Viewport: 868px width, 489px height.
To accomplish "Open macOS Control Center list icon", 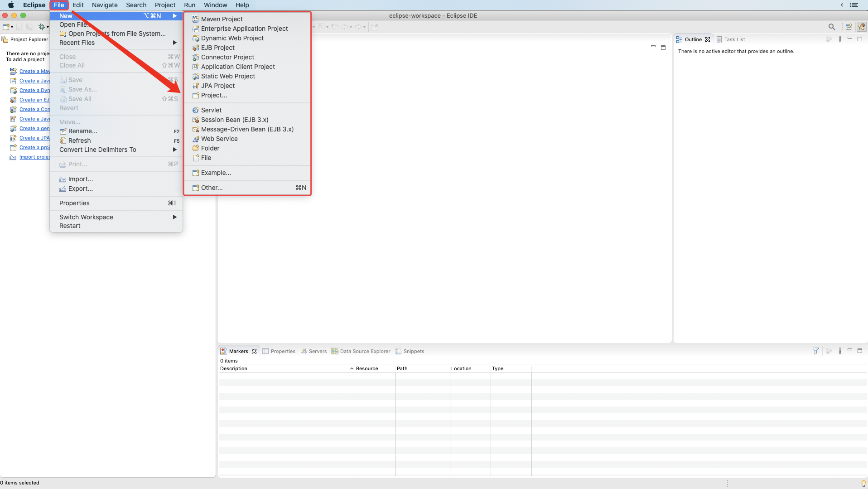I will [854, 5].
